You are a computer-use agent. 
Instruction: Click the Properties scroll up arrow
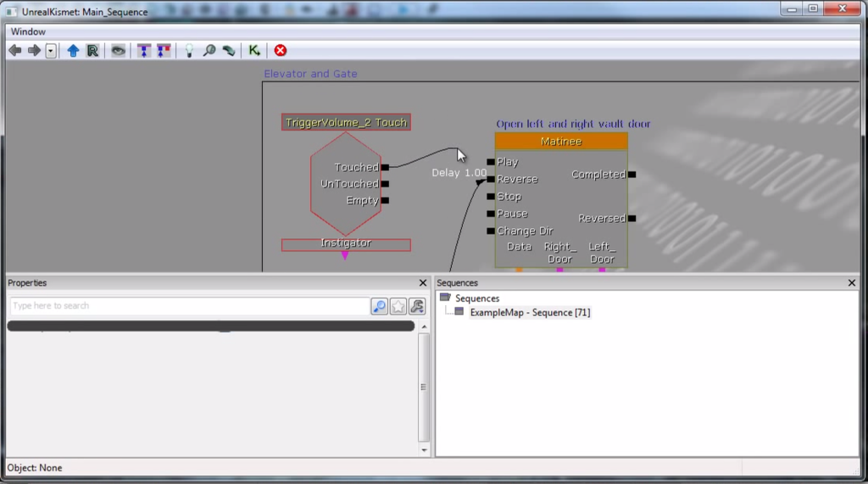pos(424,326)
